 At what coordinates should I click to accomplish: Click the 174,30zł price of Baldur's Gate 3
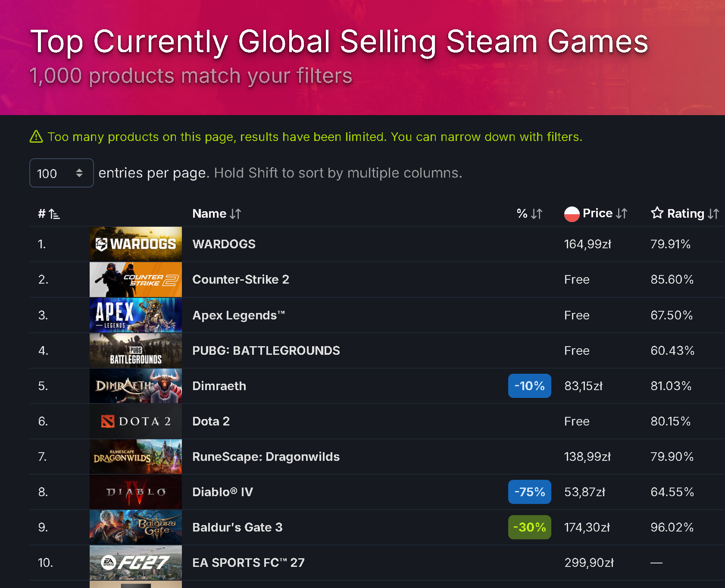pyautogui.click(x=587, y=527)
